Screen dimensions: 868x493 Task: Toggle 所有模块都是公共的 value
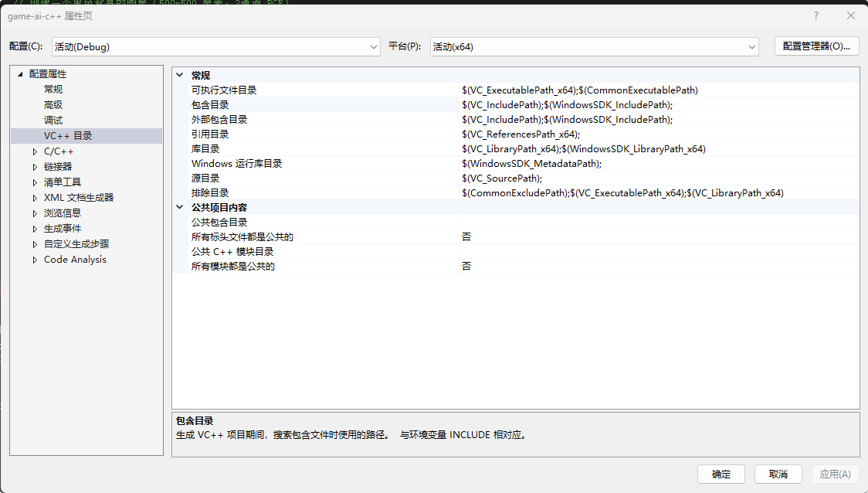tap(656, 267)
